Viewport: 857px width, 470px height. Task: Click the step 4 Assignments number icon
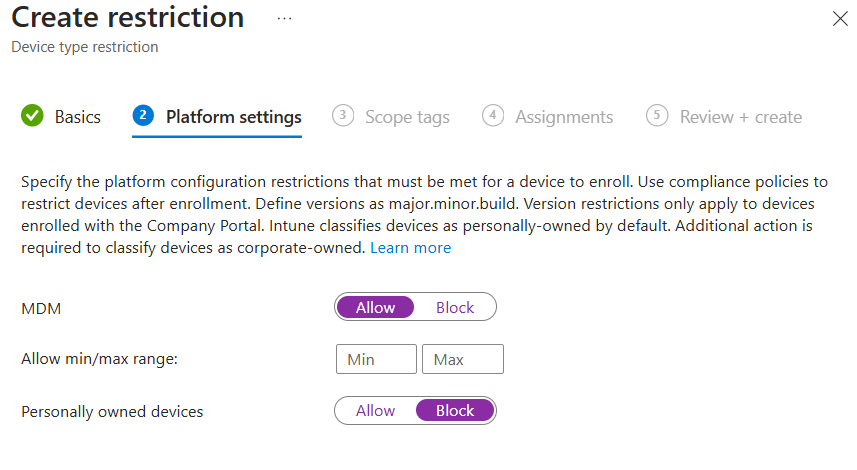493,116
